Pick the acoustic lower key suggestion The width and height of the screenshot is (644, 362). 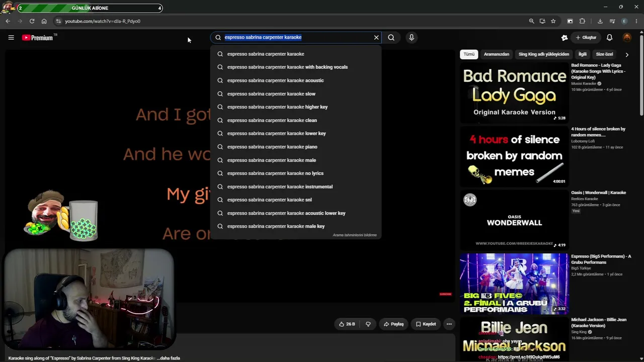(296, 213)
